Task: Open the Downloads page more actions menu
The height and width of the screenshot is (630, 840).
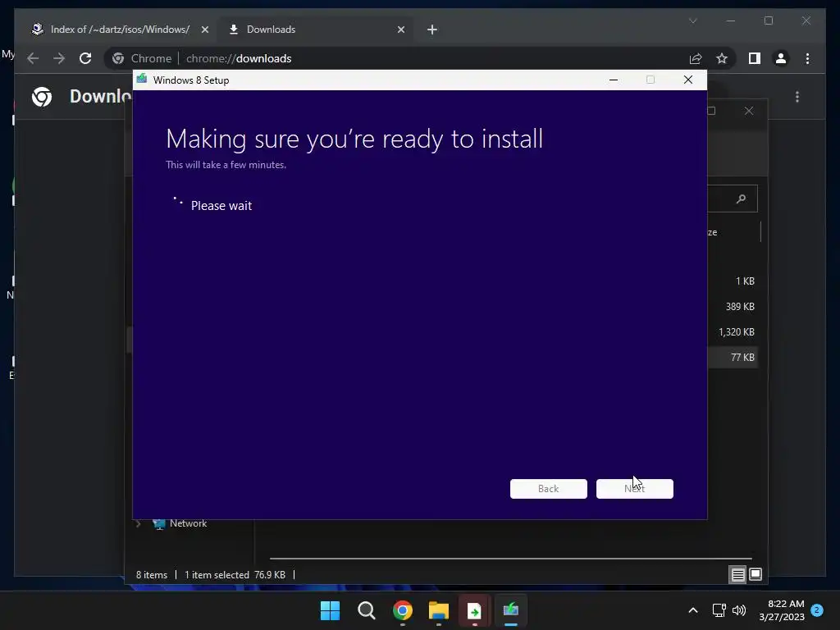Action: [x=797, y=97]
